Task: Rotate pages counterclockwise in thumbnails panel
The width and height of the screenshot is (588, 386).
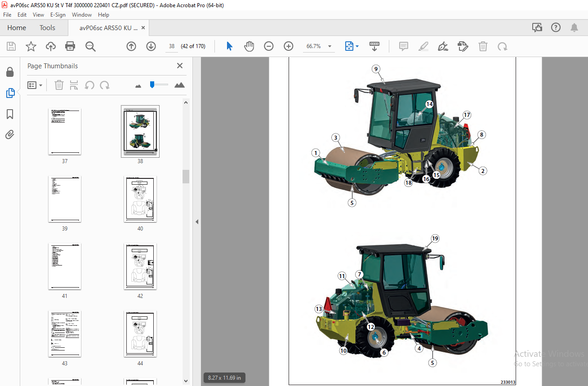Action: 89,85
